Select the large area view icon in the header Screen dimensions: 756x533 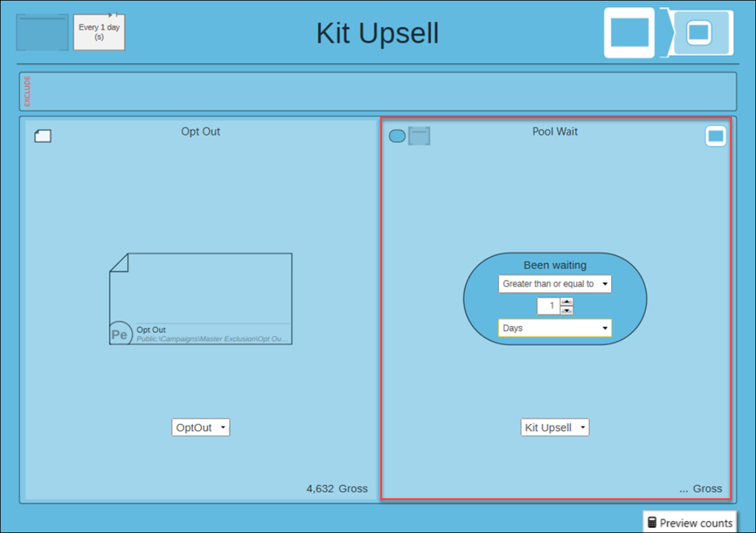(629, 32)
